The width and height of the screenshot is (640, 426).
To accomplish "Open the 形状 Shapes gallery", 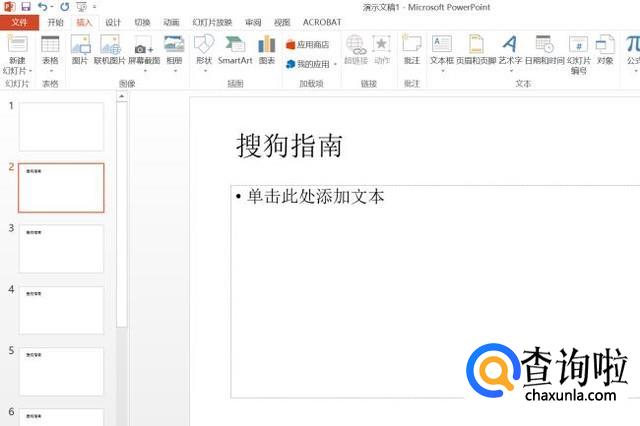I will tap(204, 49).
